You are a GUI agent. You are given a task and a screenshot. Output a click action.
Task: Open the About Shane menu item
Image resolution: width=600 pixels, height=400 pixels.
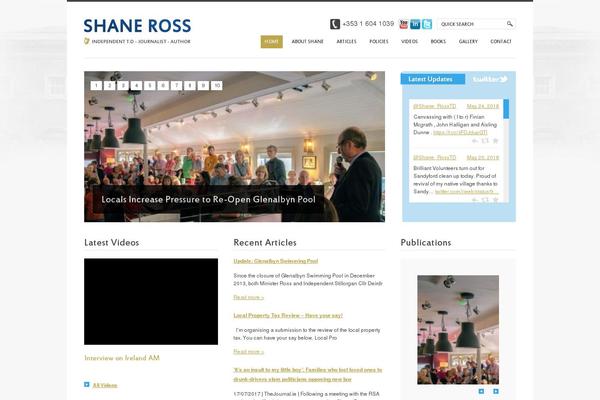(308, 42)
